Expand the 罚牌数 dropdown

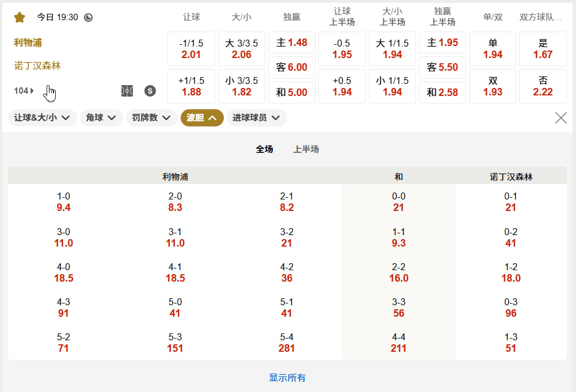point(152,118)
